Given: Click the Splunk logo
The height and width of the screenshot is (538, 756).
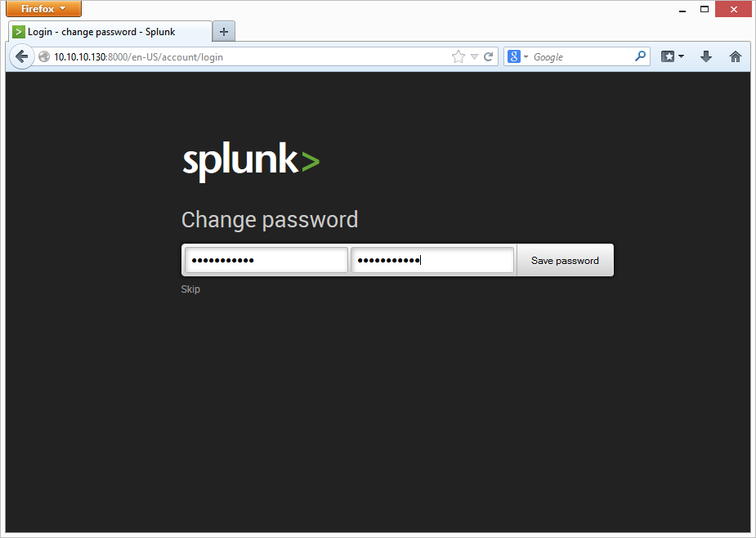Looking at the screenshot, I should (251, 162).
